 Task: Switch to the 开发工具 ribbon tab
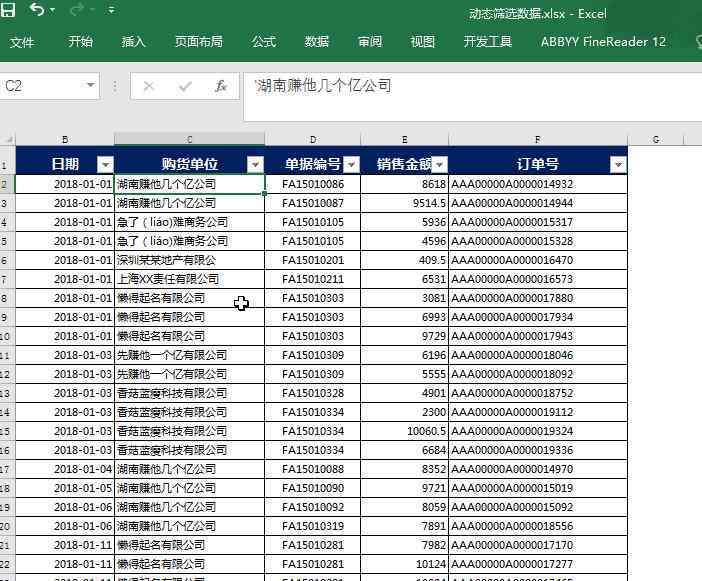click(488, 42)
